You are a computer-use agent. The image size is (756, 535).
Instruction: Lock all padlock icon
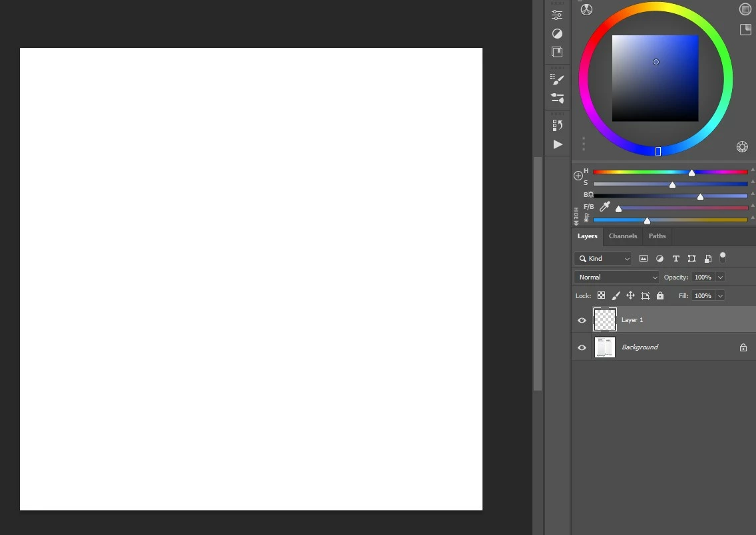click(660, 295)
